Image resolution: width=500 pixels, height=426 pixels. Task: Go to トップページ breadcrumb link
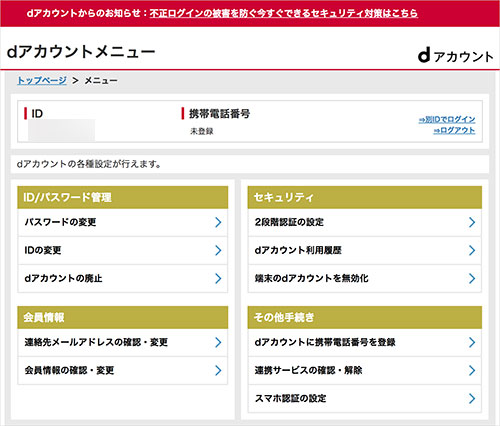(42, 80)
